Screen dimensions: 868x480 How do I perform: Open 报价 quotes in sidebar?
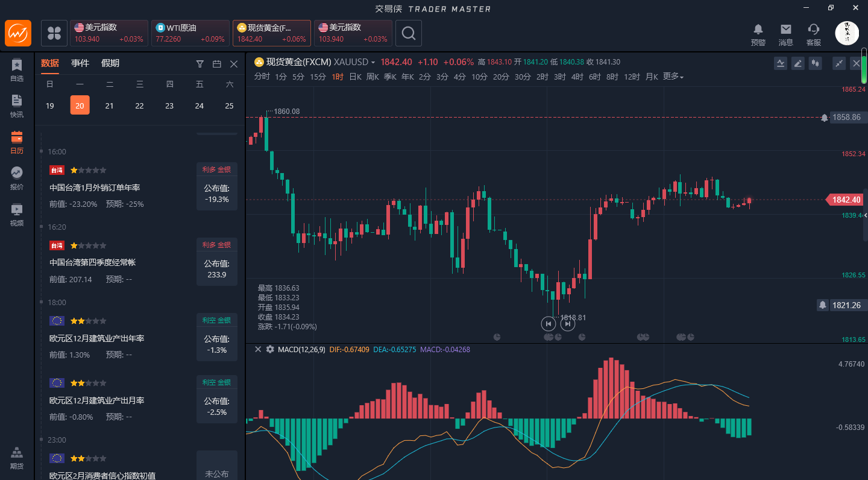pos(17,179)
